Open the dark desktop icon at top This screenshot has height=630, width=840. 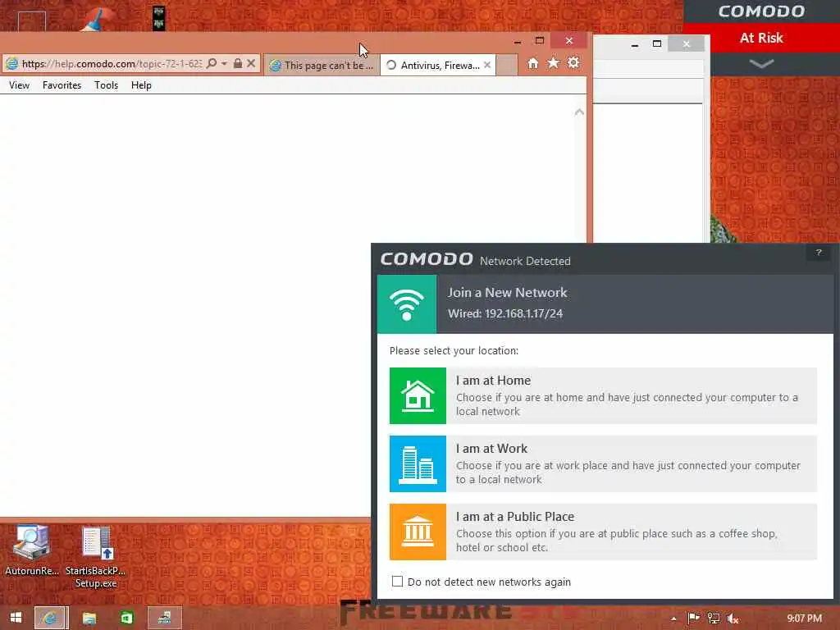[158, 18]
